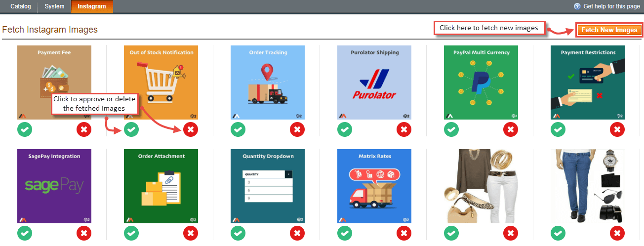Approve the women's outfit image
This screenshot has height=246, width=644.
click(x=451, y=233)
